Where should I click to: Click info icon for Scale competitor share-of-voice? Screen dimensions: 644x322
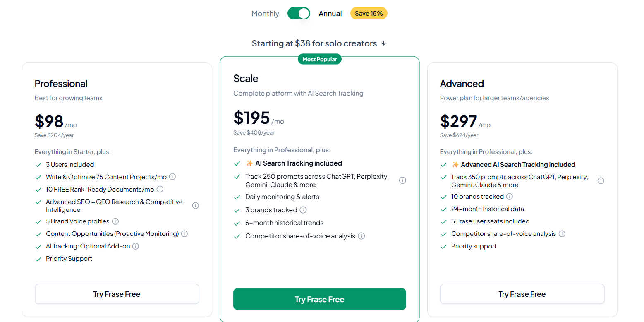point(361,236)
